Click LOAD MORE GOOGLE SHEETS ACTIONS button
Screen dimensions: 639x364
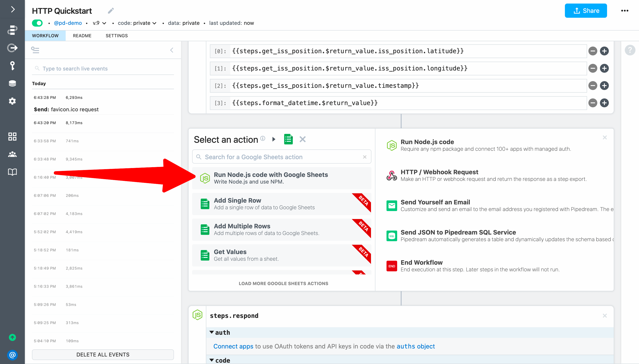click(x=283, y=283)
